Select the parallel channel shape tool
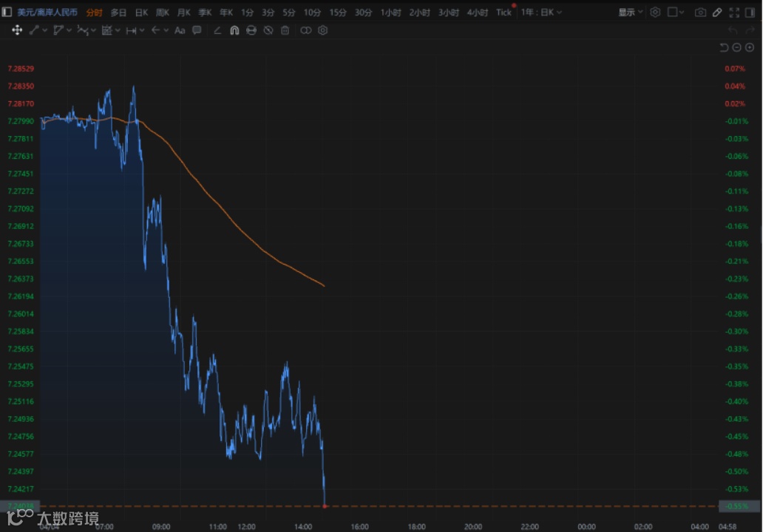This screenshot has height=532, width=763. tap(58, 30)
